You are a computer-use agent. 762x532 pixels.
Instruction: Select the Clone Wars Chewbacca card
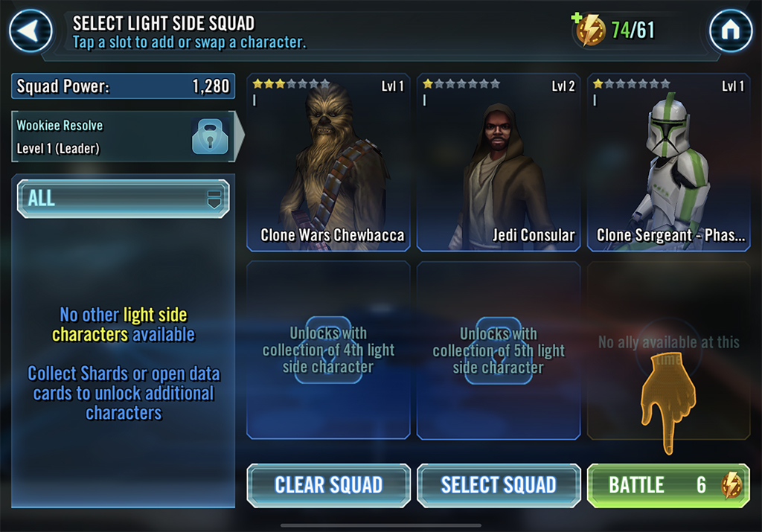tap(328, 162)
